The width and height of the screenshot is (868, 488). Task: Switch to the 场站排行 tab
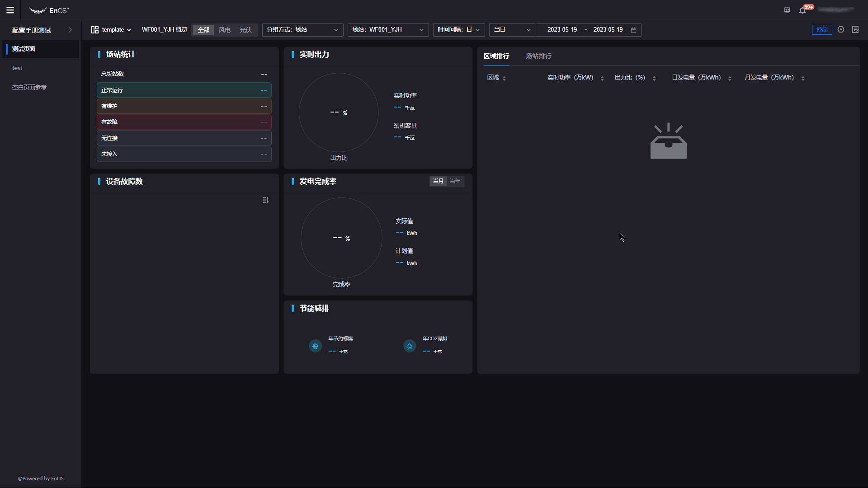538,56
